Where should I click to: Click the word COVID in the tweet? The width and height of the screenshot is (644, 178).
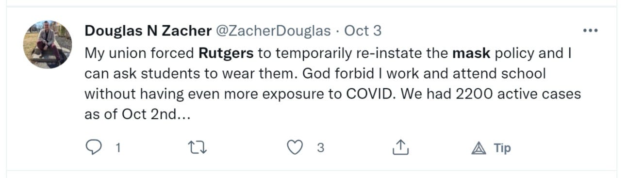[369, 94]
